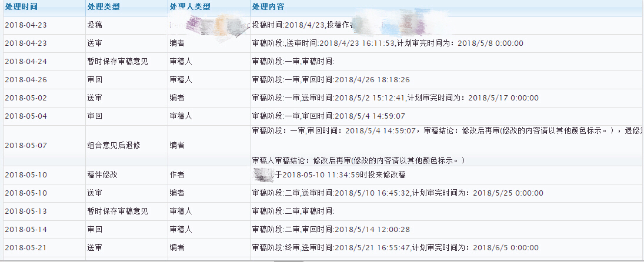Click line 审稿人审稿结论：修改后再审
The width and height of the screenshot is (644, 262).
point(359,160)
